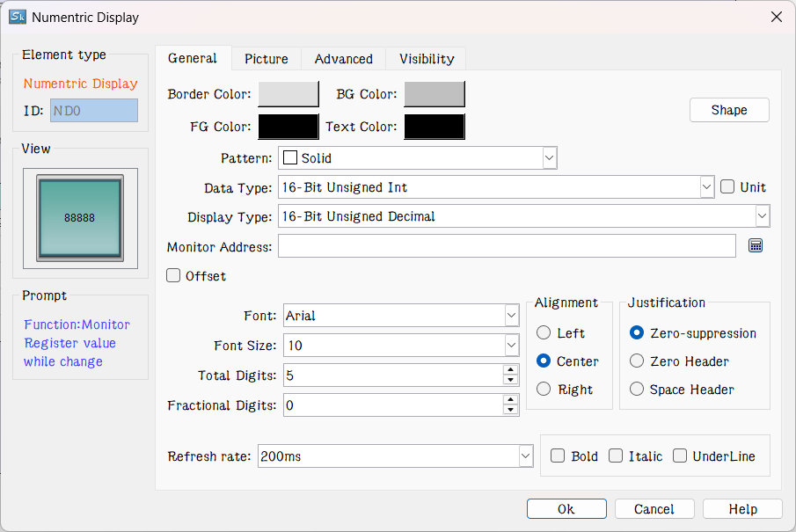The height and width of the screenshot is (532, 796).
Task: Open the Advanced tab
Action: (x=344, y=59)
